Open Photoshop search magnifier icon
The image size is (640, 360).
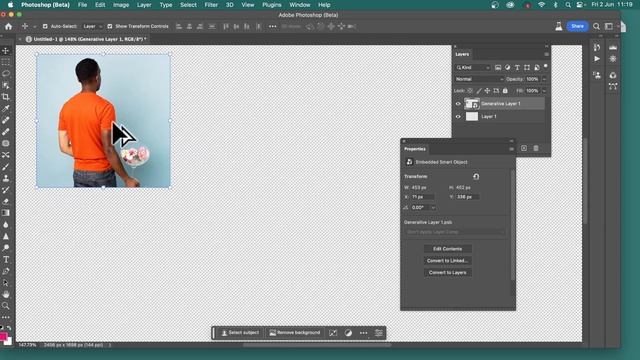[x=596, y=26]
